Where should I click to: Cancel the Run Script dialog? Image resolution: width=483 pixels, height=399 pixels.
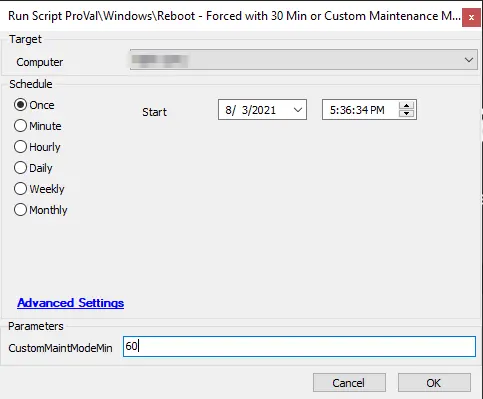click(349, 383)
